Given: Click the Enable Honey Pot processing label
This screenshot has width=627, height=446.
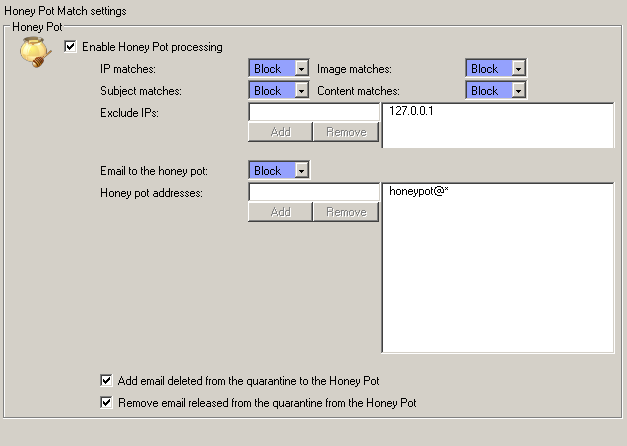Looking at the screenshot, I should pyautogui.click(x=152, y=46).
